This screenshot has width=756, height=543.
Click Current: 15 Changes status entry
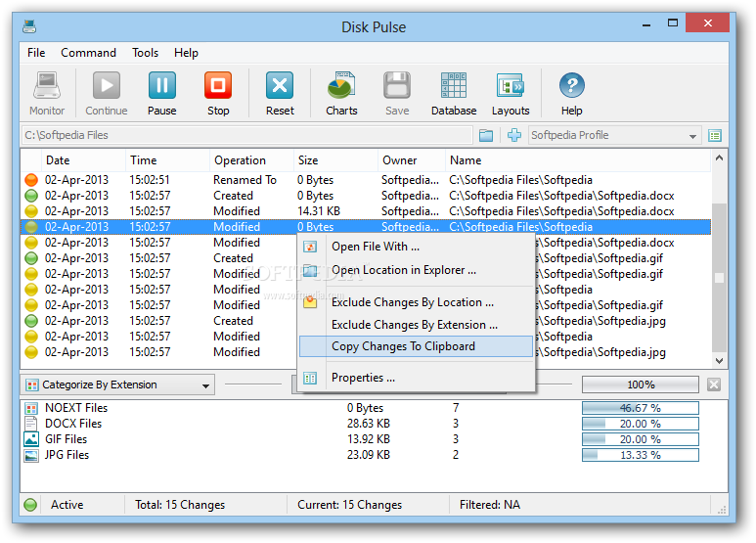(349, 505)
